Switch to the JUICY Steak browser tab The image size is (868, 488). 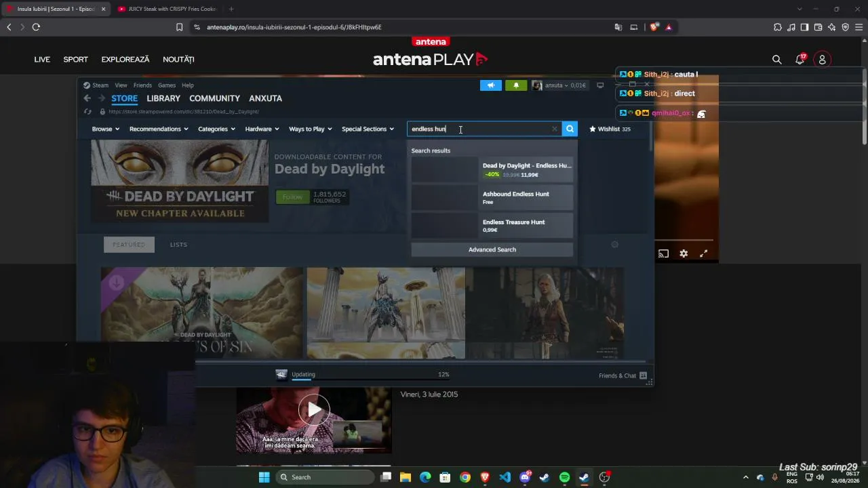(x=167, y=9)
